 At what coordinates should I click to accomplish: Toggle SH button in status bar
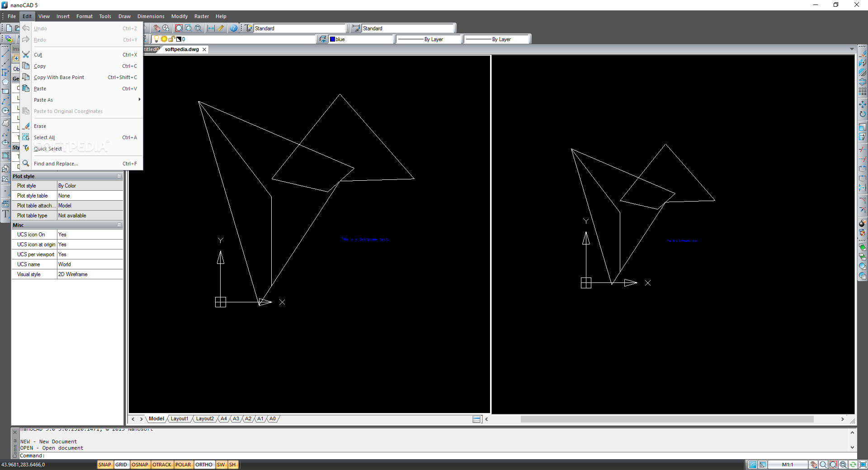coord(232,465)
